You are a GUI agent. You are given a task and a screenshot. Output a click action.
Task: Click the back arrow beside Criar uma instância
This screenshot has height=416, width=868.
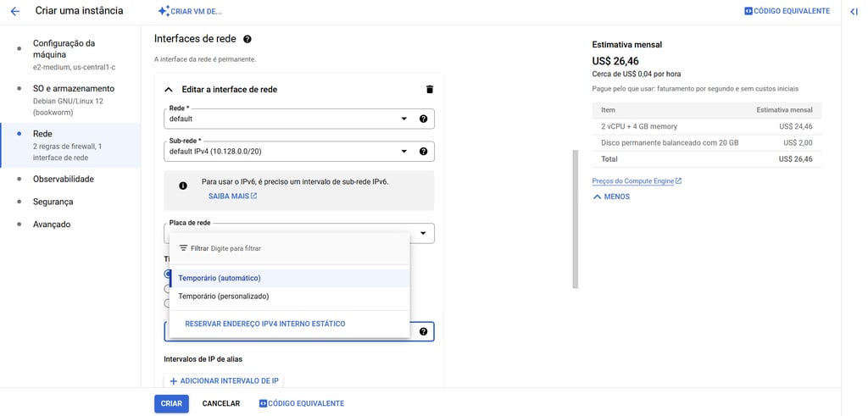point(14,11)
